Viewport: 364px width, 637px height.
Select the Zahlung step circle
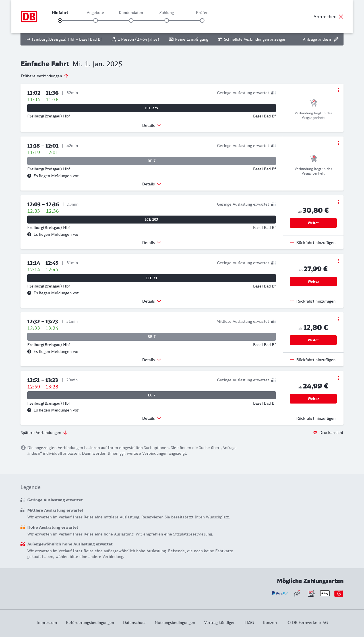click(x=167, y=20)
